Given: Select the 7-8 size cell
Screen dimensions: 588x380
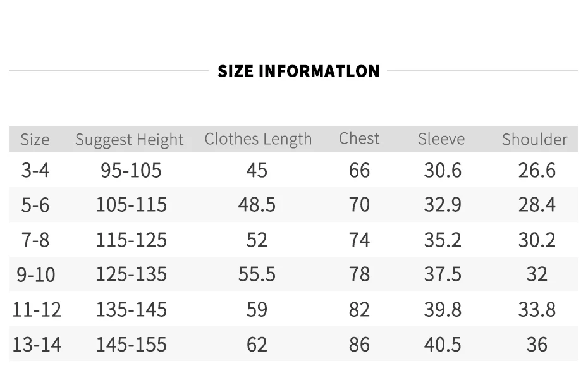Looking at the screenshot, I should 35,240.
